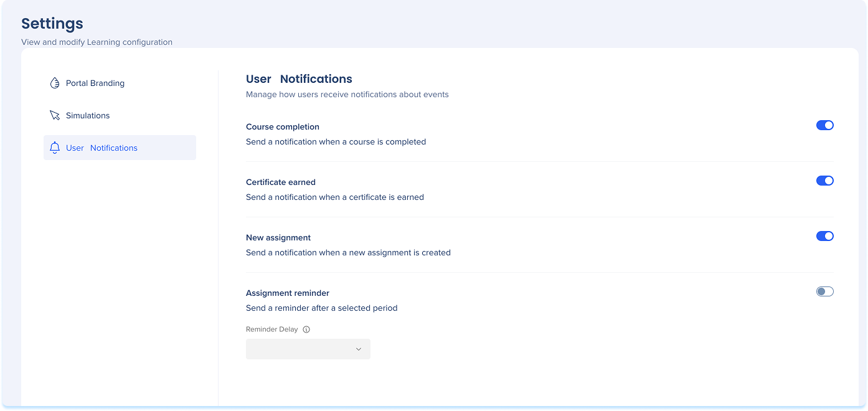The image size is (868, 411).
Task: Click the New assignment label text
Action: pos(278,237)
